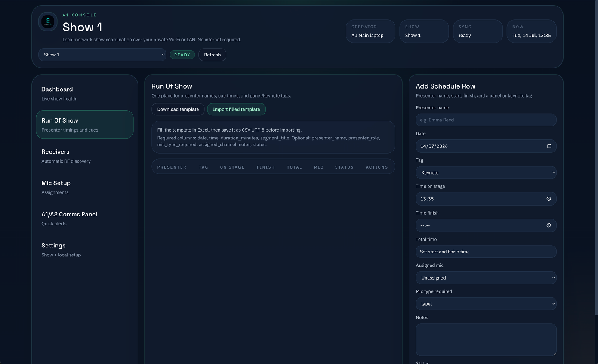Click the app logo icon beside Show 1
Screen dimensions: 598x364
coord(48,22)
